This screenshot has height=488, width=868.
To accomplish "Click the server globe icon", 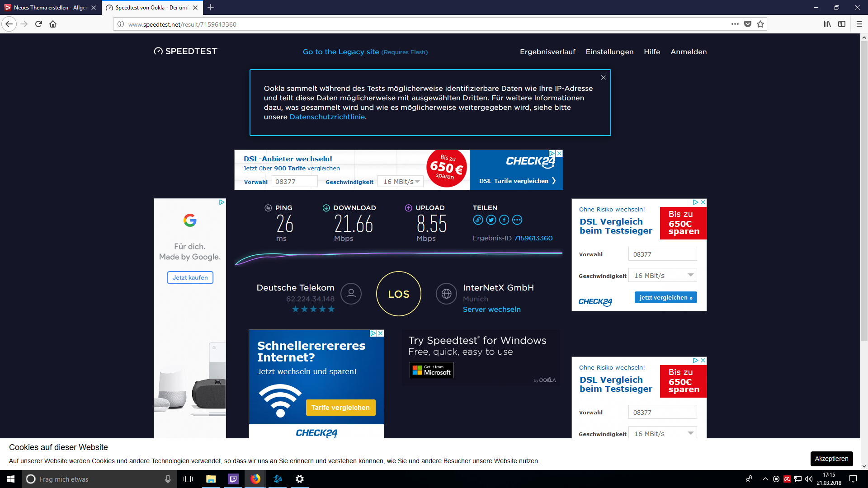I will click(x=446, y=294).
